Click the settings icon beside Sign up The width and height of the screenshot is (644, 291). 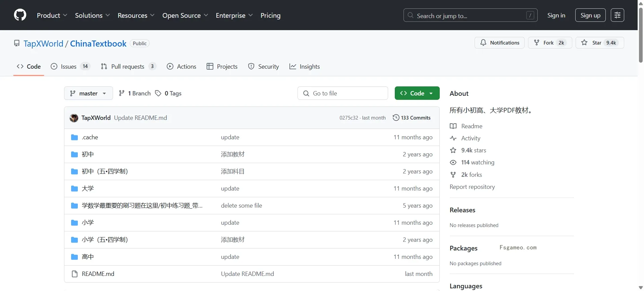(617, 15)
